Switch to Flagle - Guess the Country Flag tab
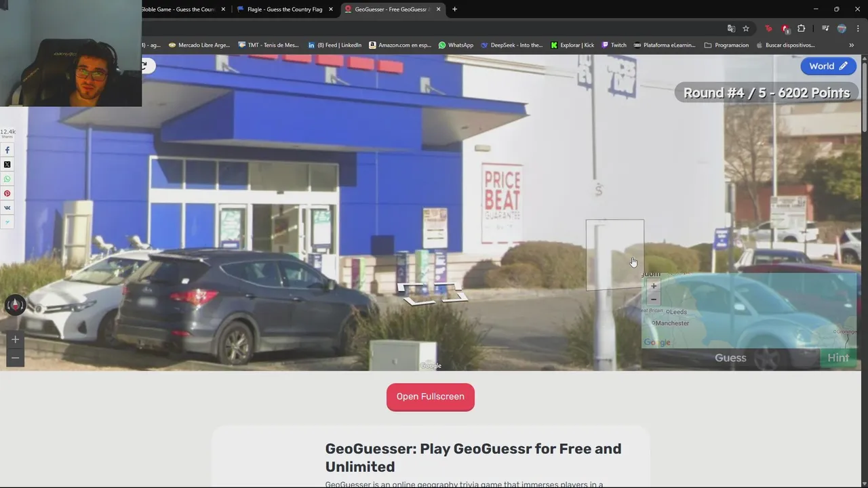Image resolution: width=868 pixels, height=488 pixels. (285, 9)
